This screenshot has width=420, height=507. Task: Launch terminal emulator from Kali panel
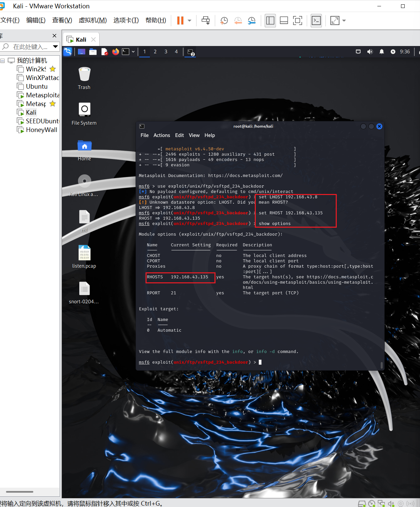tap(126, 52)
